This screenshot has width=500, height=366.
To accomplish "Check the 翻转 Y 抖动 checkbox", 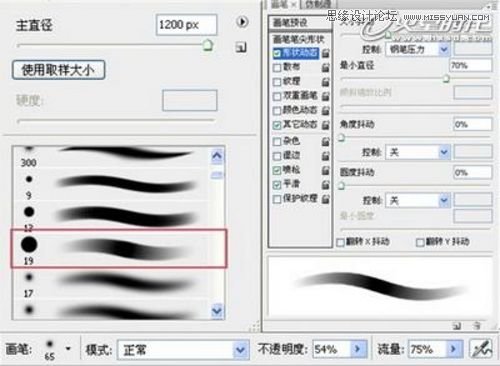I will point(420,242).
